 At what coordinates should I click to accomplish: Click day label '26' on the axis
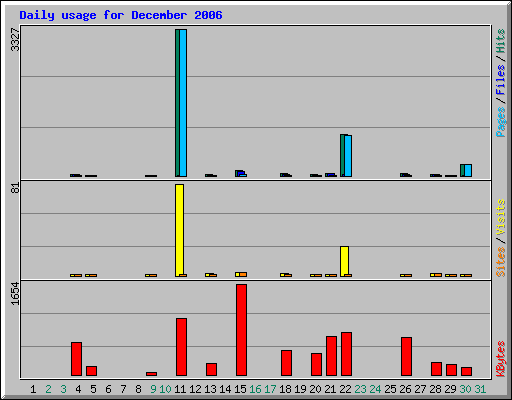pos(405,389)
